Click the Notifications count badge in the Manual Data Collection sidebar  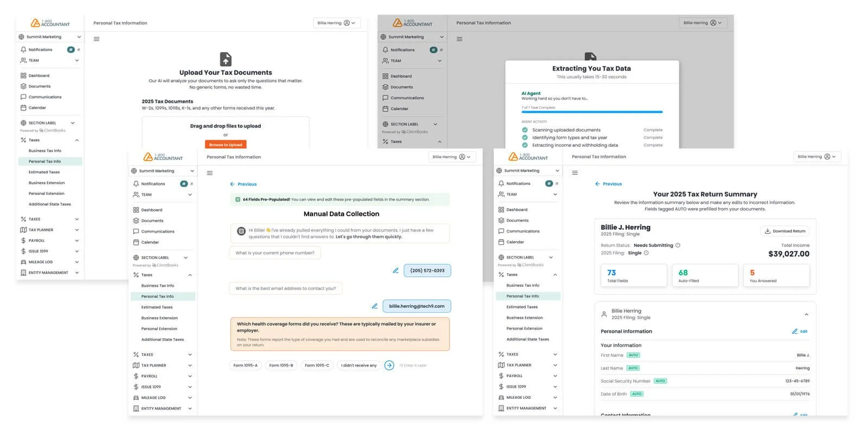pos(184,184)
